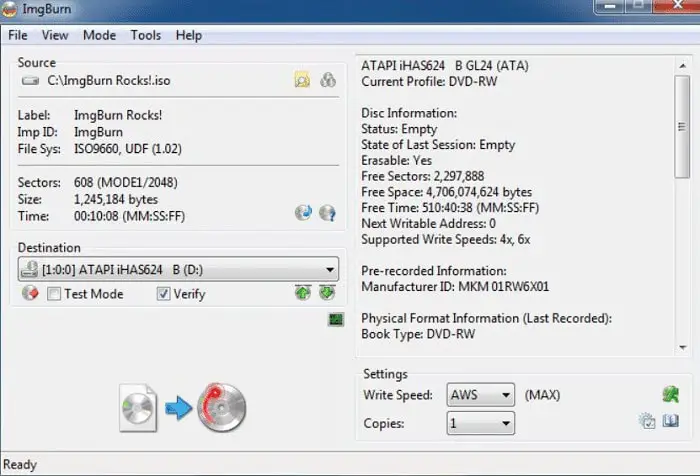Click the Book Type: DVD-RW line

coord(418,334)
